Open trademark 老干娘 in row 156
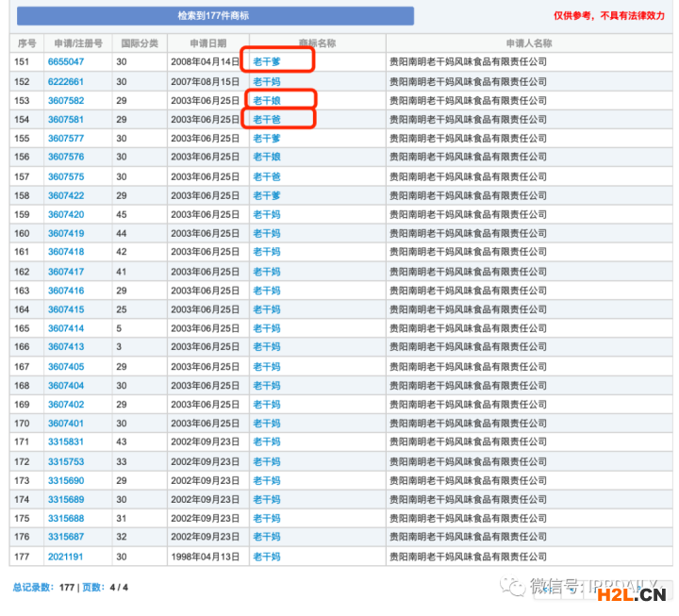This screenshot has width=679, height=616. [267, 157]
